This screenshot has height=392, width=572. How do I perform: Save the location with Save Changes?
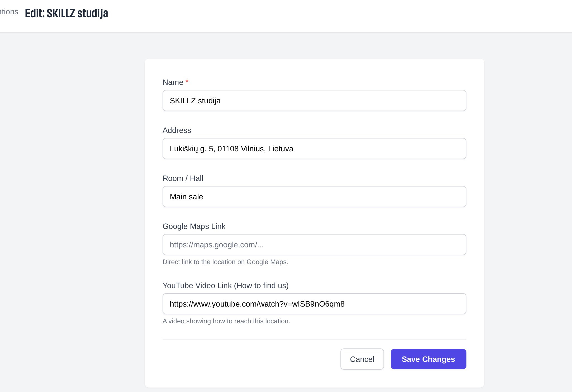click(428, 359)
